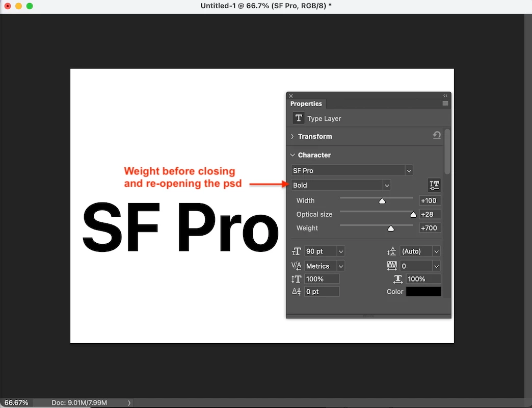Click the Weight value field +700
Image resolution: width=532 pixels, height=408 pixels.
coord(430,228)
